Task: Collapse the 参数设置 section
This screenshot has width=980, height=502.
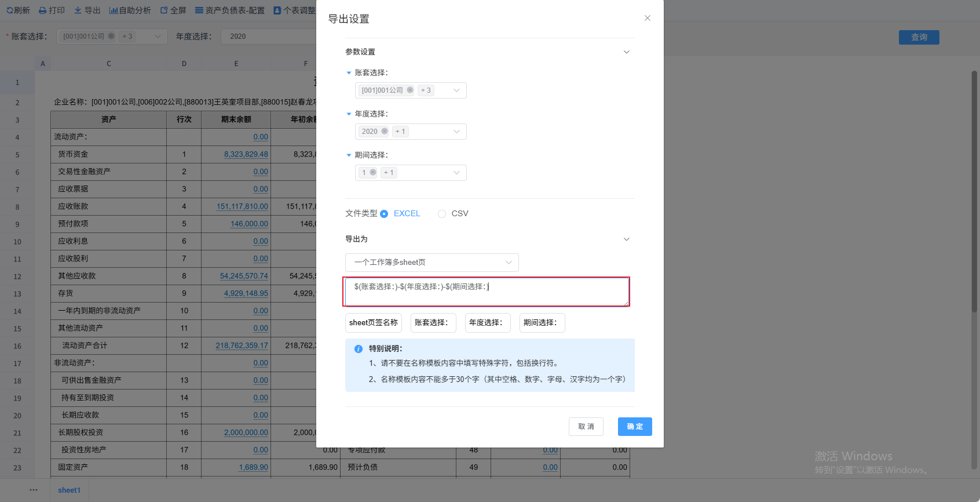Action: [626, 52]
